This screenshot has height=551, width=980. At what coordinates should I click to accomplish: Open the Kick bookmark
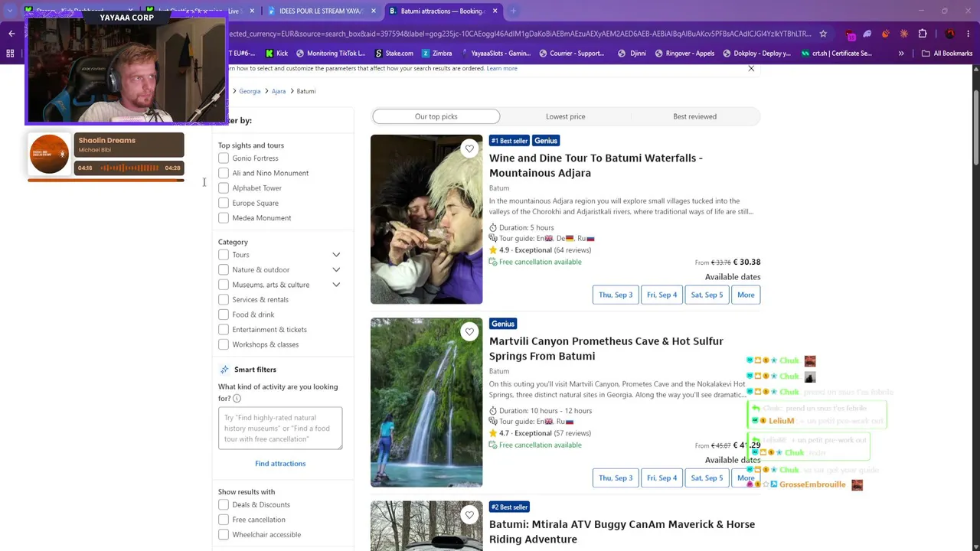(276, 54)
